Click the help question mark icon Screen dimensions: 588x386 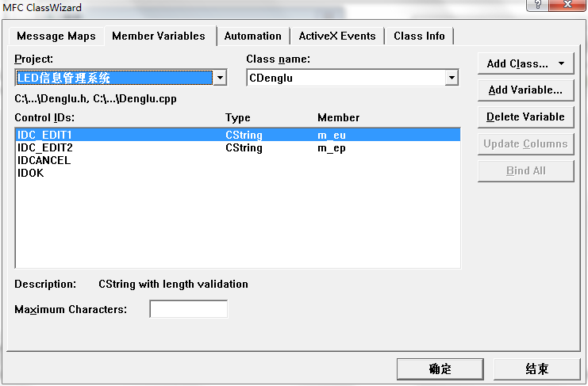click(x=537, y=6)
